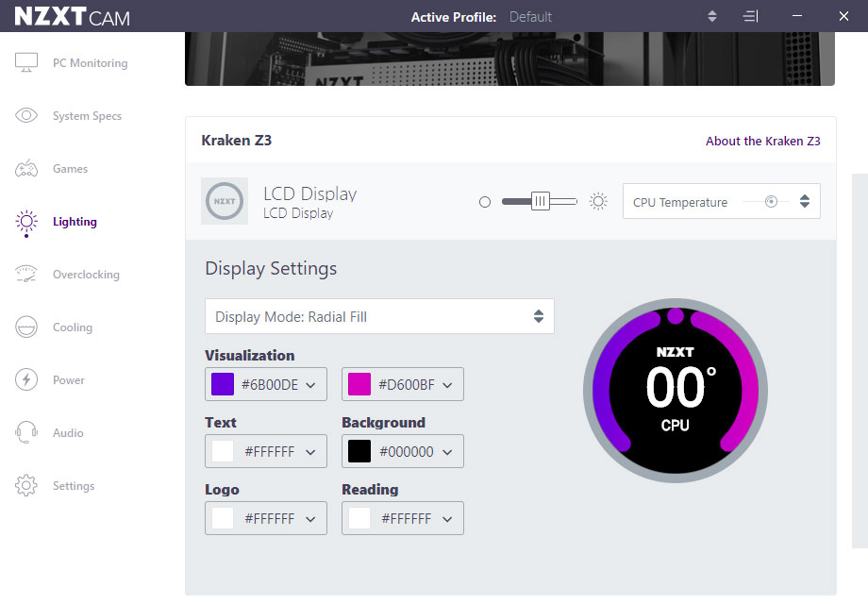Click the Lighting sun icon in sidebar
Screen dimensions: 868x604
point(26,222)
